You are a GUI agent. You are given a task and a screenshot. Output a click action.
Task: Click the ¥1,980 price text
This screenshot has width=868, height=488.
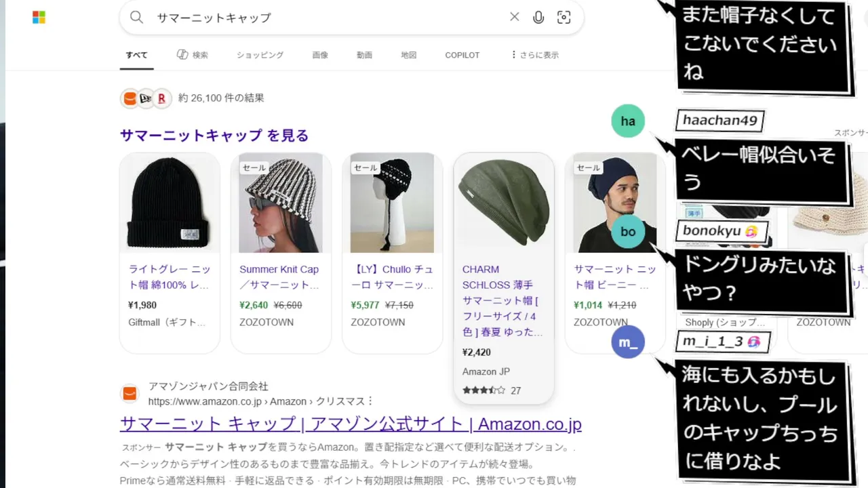tap(142, 305)
